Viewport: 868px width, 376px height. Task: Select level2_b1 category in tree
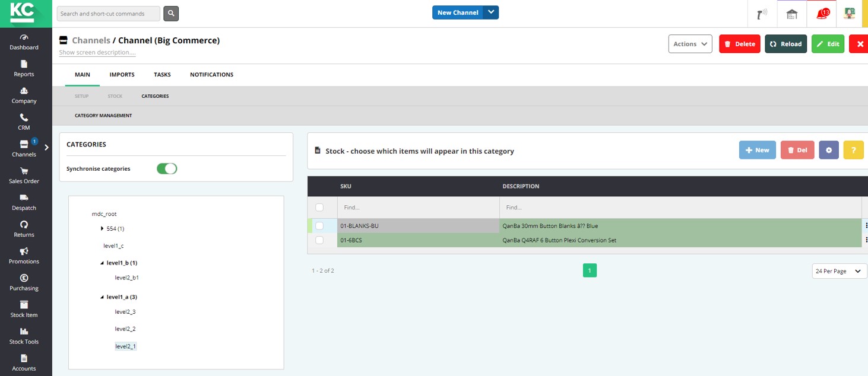[x=127, y=278]
